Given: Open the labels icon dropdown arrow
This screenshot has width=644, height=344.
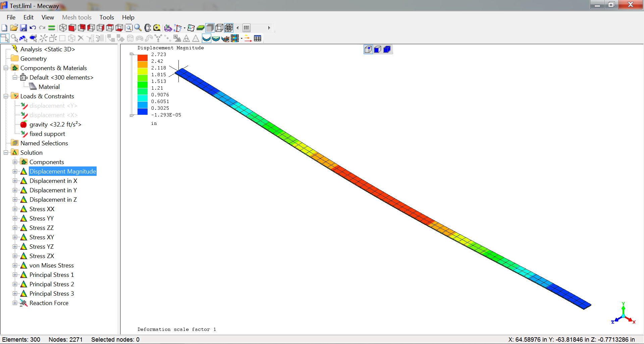Looking at the screenshot, I should 184,28.
